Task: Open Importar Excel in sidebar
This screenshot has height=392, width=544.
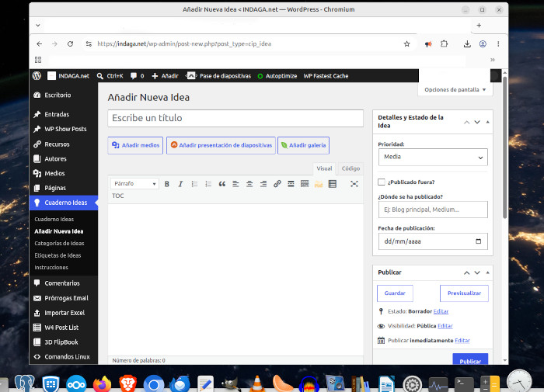Action: (x=64, y=313)
